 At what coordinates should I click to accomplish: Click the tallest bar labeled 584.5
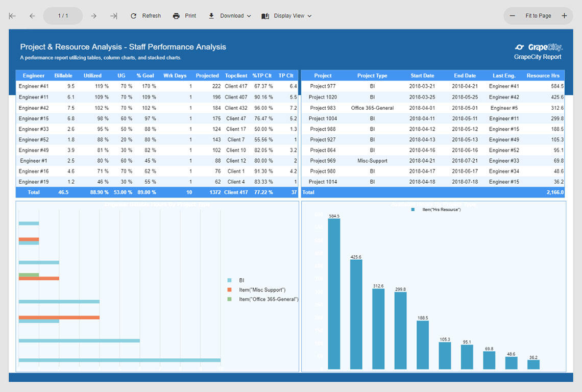tap(334, 293)
